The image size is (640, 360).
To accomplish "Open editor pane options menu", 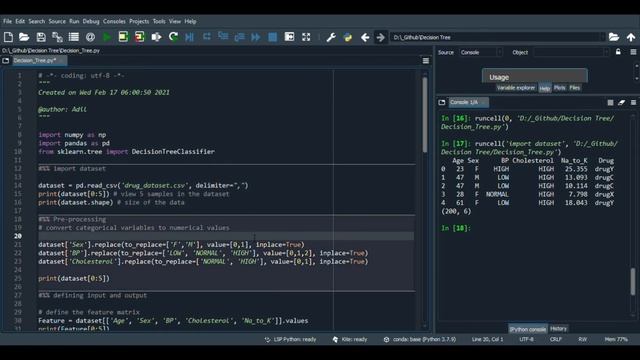I will pyautogui.click(x=426, y=61).
